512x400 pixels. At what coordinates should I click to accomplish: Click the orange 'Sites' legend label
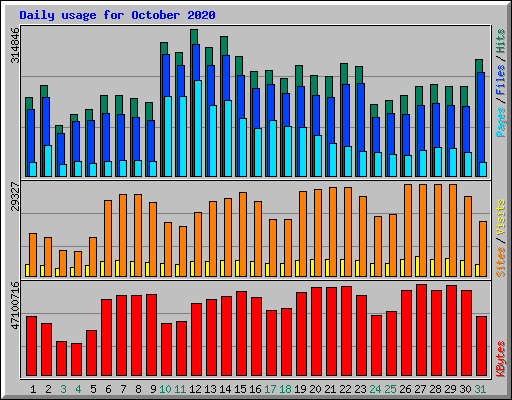pos(501,262)
